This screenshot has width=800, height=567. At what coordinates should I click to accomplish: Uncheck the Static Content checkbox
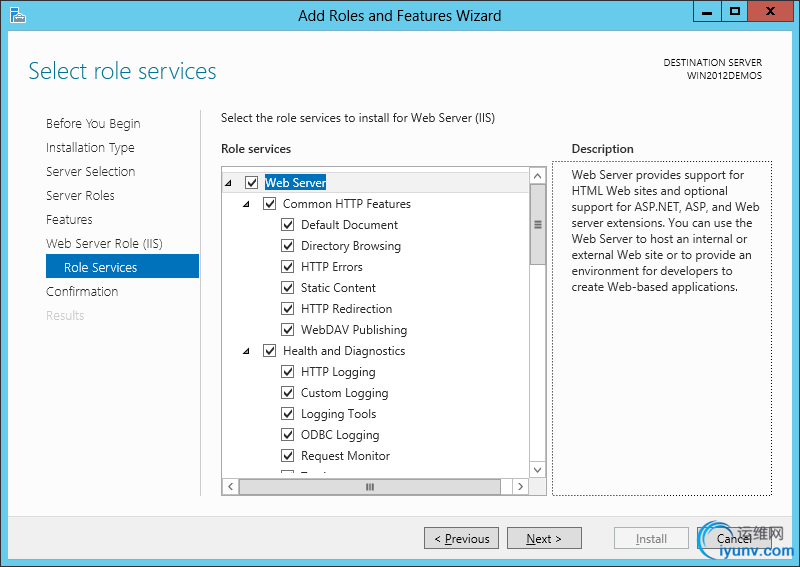click(x=288, y=287)
